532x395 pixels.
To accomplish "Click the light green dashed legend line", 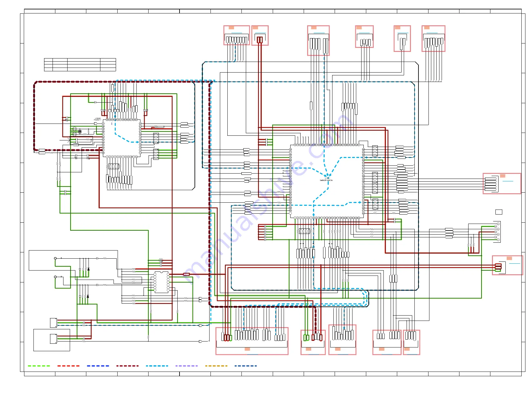I will pos(39,366).
